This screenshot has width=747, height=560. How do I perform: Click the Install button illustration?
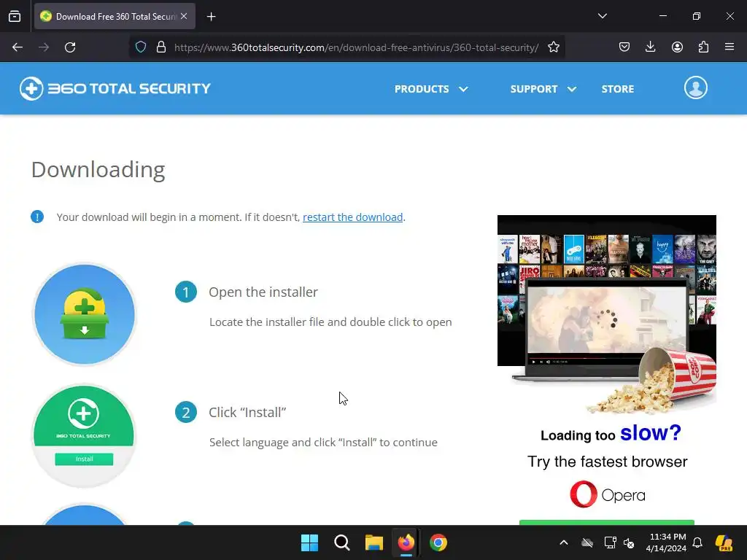84,459
